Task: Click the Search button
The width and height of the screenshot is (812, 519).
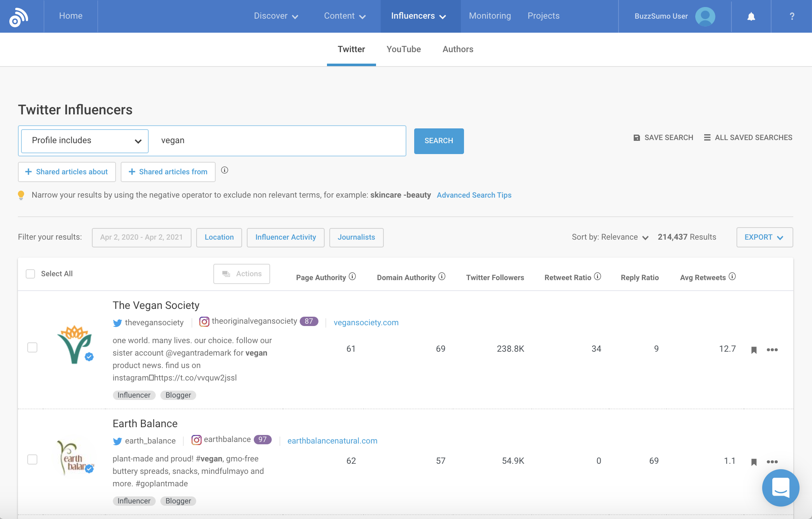Action: pyautogui.click(x=439, y=141)
